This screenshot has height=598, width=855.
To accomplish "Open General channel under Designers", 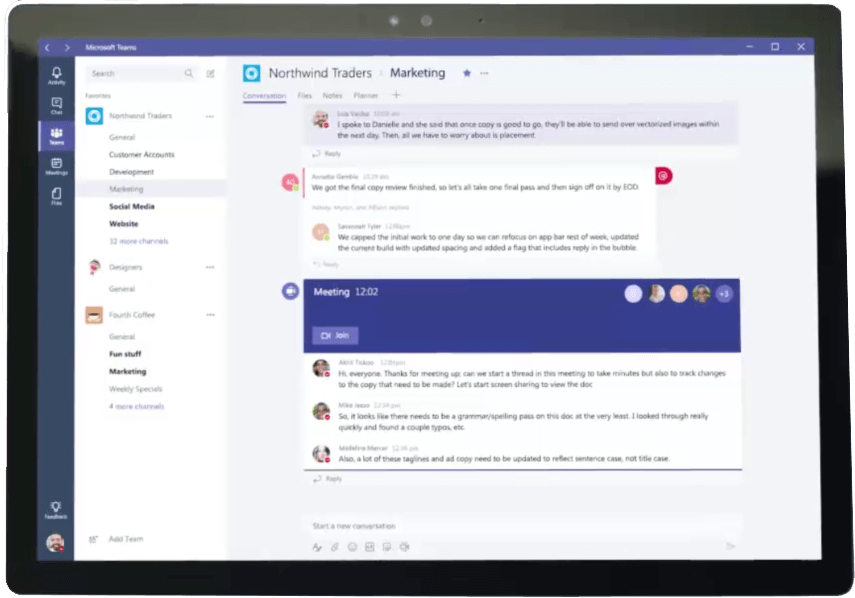I will coord(122,289).
